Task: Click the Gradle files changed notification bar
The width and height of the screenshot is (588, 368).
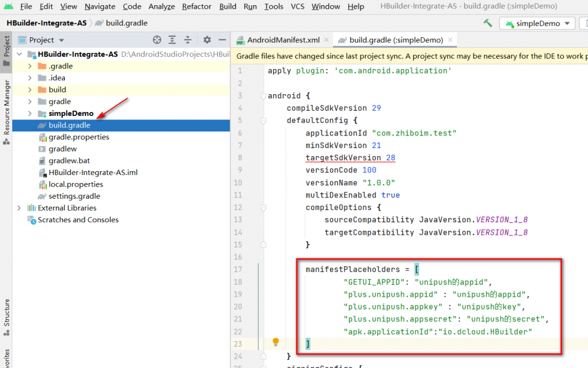Action: tap(409, 56)
